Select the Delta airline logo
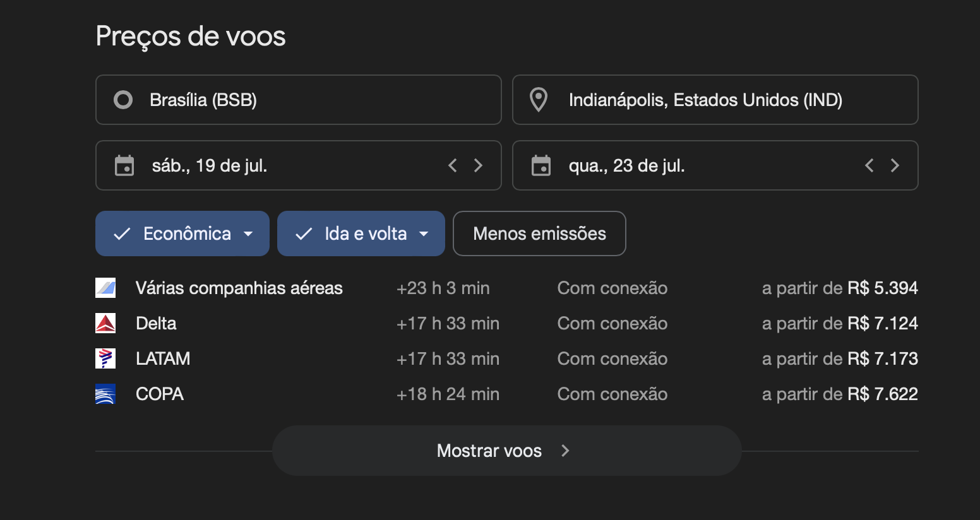Image resolution: width=980 pixels, height=520 pixels. tap(105, 323)
